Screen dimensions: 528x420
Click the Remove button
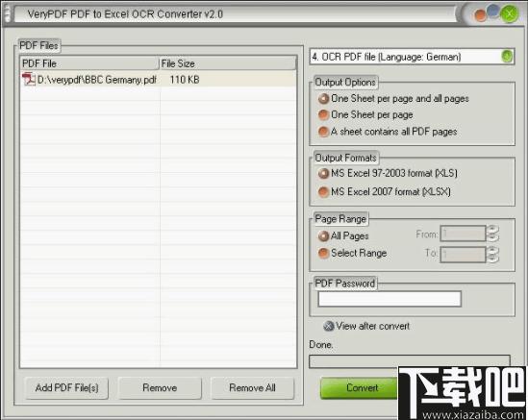coord(160,388)
